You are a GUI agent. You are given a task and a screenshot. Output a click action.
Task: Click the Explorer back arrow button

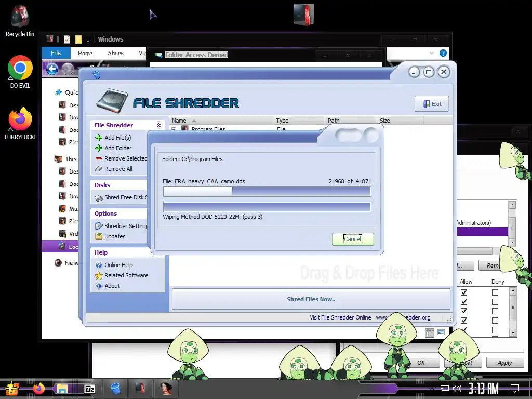click(x=52, y=69)
